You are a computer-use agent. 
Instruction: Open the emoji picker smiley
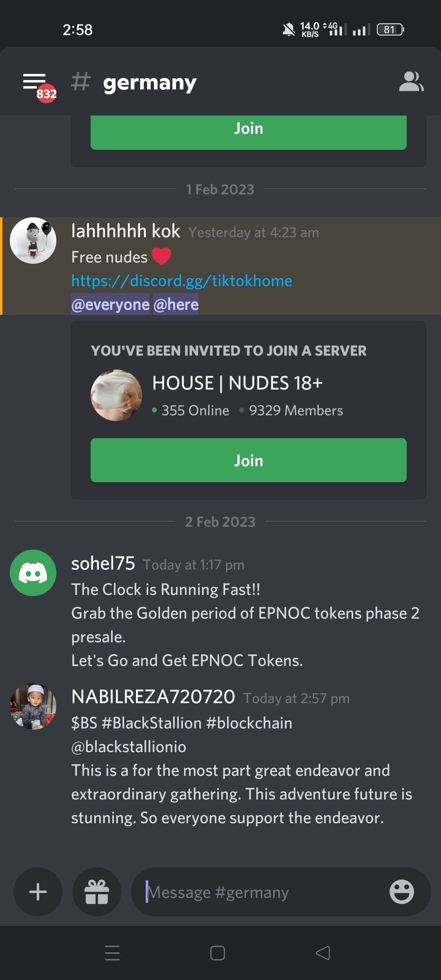point(402,892)
